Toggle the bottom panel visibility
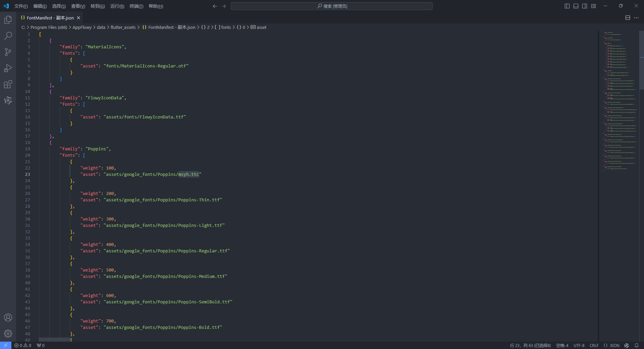 click(576, 6)
